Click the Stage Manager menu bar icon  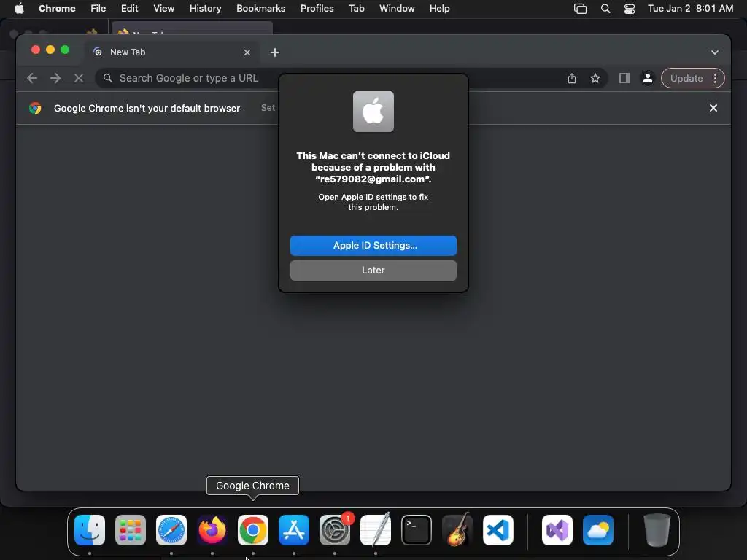click(x=580, y=9)
